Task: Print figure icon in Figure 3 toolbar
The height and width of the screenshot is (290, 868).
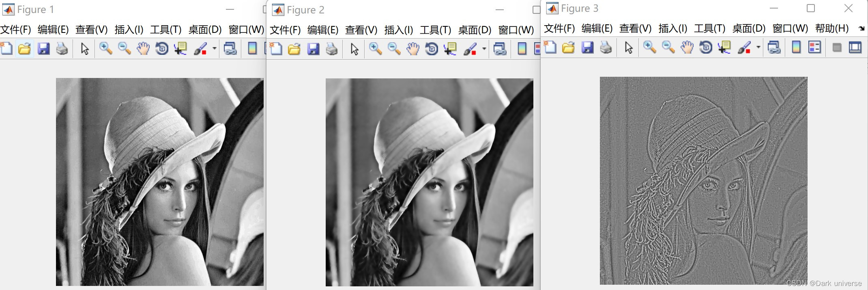Action: [x=606, y=48]
